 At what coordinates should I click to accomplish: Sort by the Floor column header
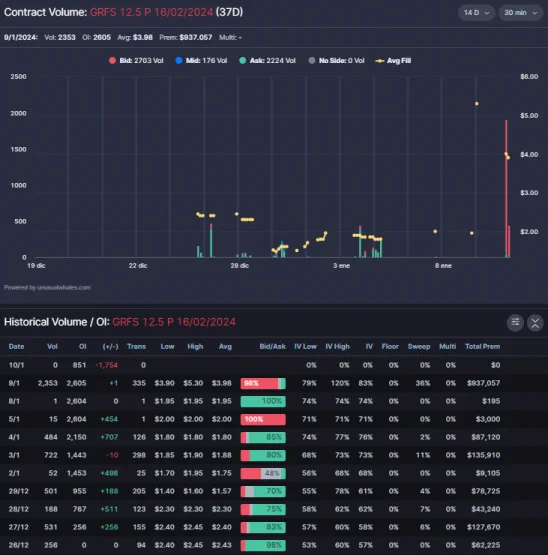coord(390,347)
